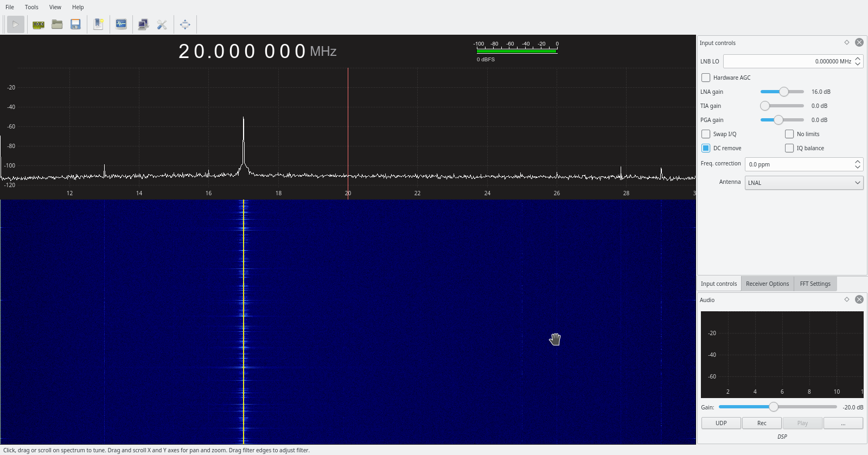The image size is (868, 455).
Task: Toggle full screen with the four-arrows icon
Action: click(185, 24)
